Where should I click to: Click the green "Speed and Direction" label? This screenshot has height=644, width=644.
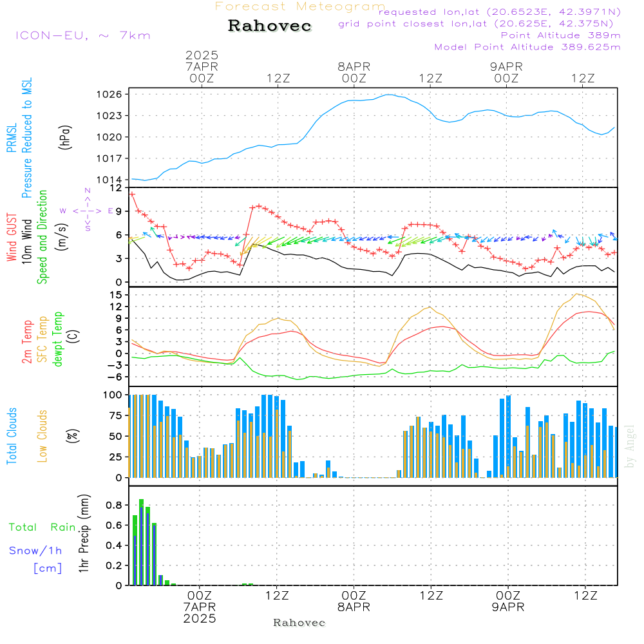(42, 237)
